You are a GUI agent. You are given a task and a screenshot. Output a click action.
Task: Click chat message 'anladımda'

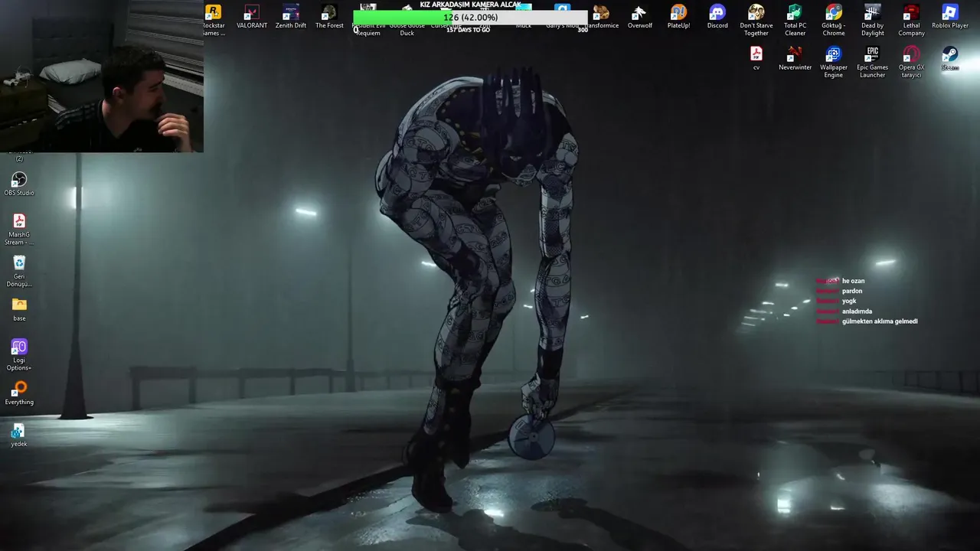click(857, 311)
